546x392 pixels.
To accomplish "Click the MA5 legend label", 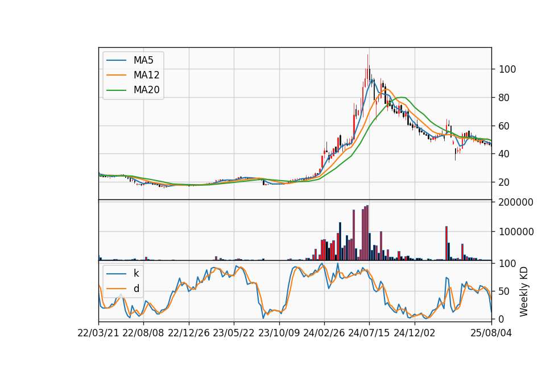I will tap(143, 60).
